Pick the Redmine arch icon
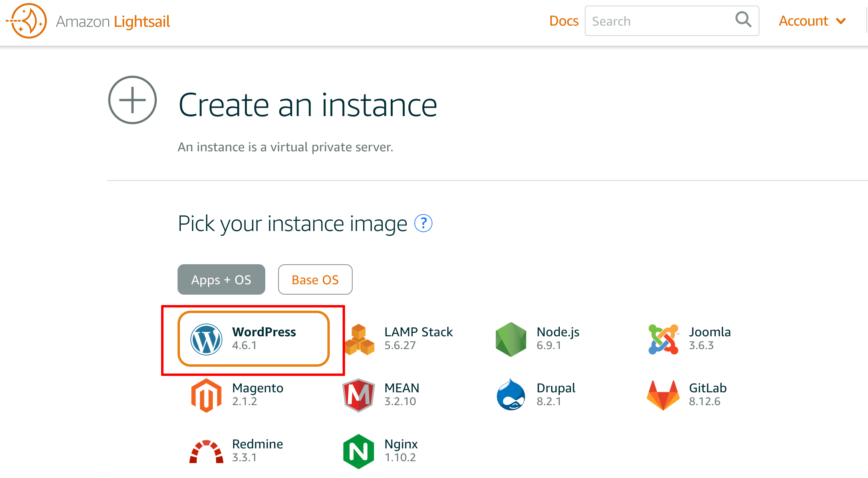This screenshot has height=478, width=868. pos(206,452)
